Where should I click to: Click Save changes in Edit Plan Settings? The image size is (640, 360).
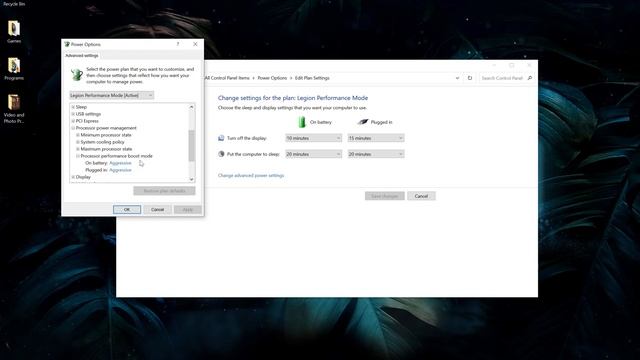pyautogui.click(x=384, y=196)
